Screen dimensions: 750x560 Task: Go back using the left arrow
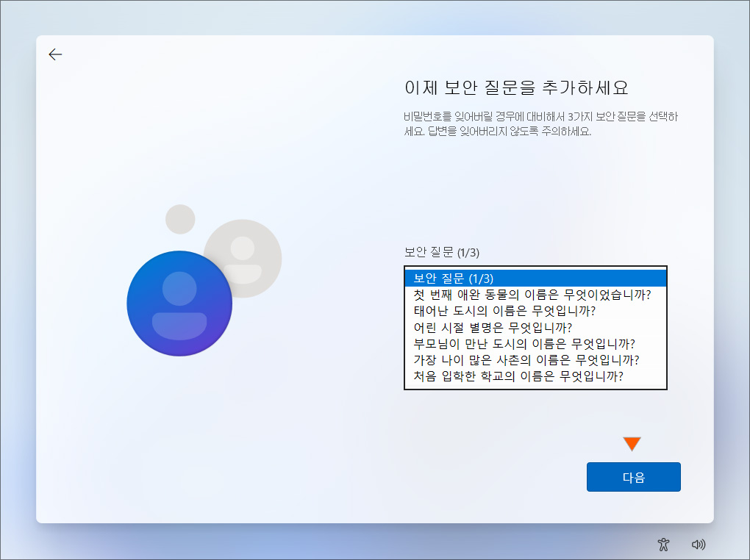[55, 54]
